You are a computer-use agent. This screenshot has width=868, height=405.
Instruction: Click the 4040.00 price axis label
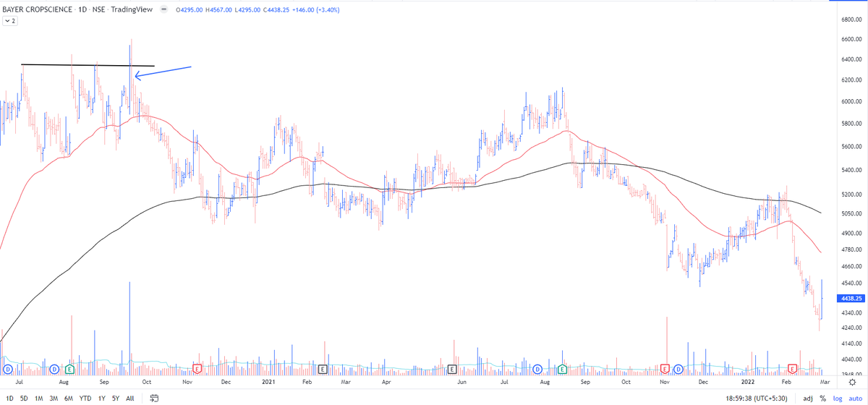[852, 359]
